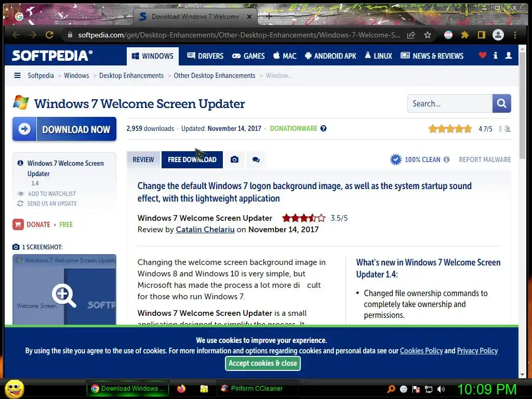Click the 10:09 PM clock
532x399 pixels.
pos(487,389)
